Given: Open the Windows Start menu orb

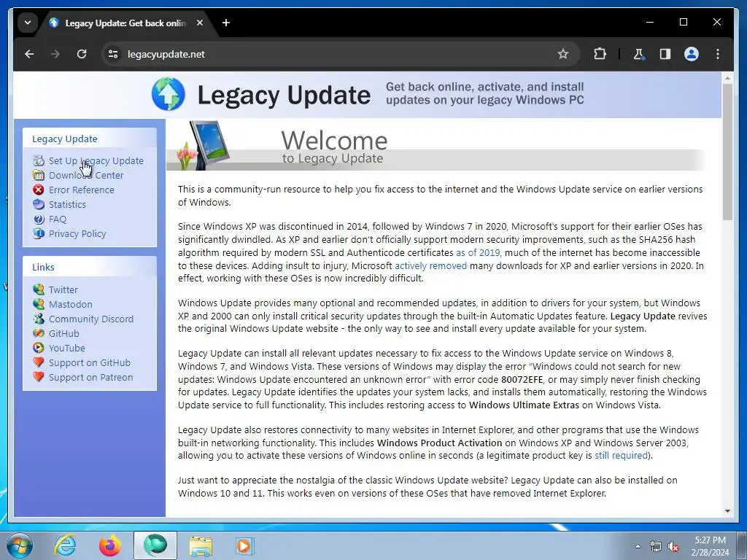Looking at the screenshot, I should pos(20,545).
